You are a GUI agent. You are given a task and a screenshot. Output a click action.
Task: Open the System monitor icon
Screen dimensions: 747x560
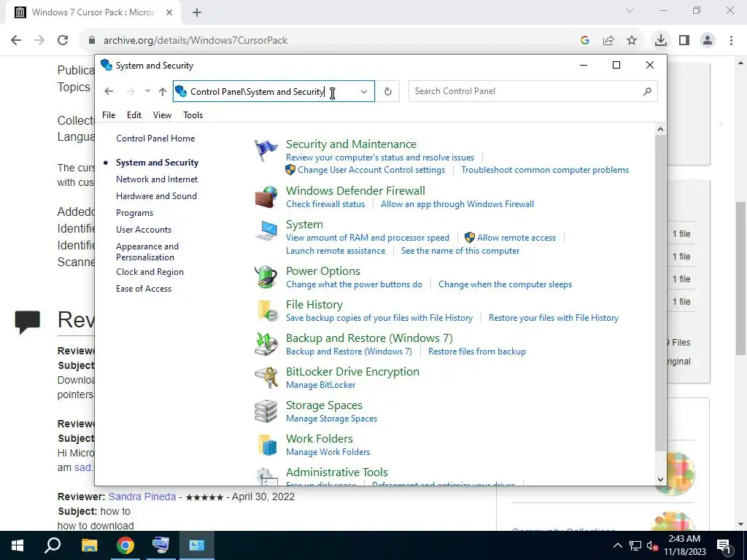(x=266, y=231)
